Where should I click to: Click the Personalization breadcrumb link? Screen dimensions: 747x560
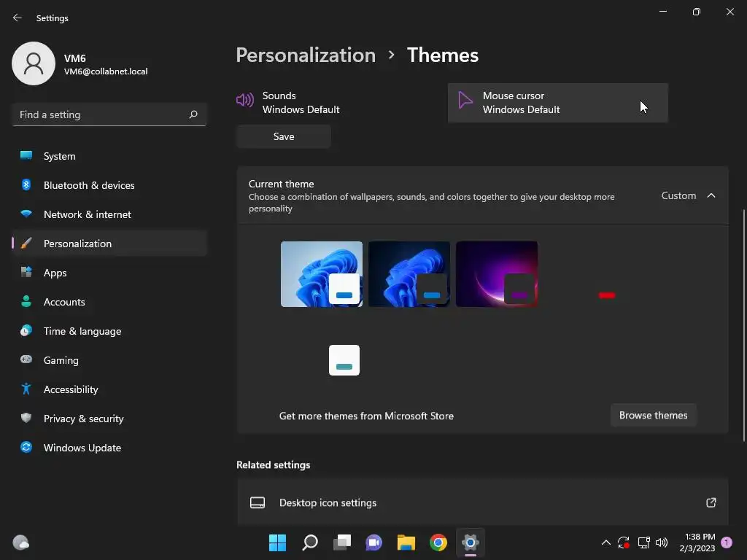306,55
